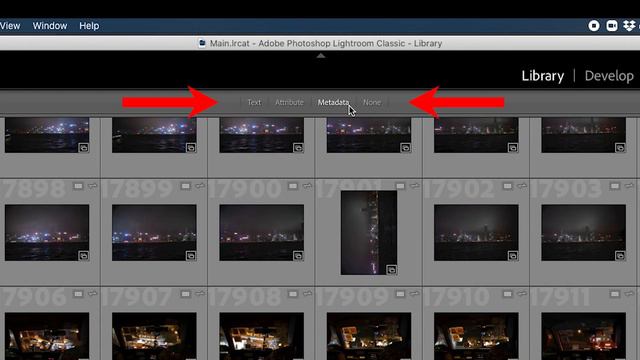Image resolution: width=640 pixels, height=360 pixels.
Task: Select photo thumbnail 17908
Action: [262, 336]
